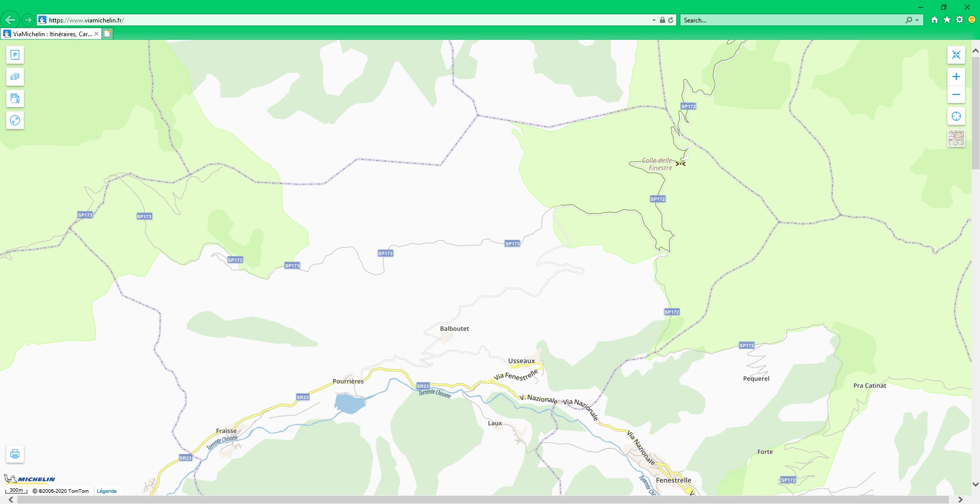
Task: Click the horizontal scrollbar right arrow
Action: click(960, 500)
